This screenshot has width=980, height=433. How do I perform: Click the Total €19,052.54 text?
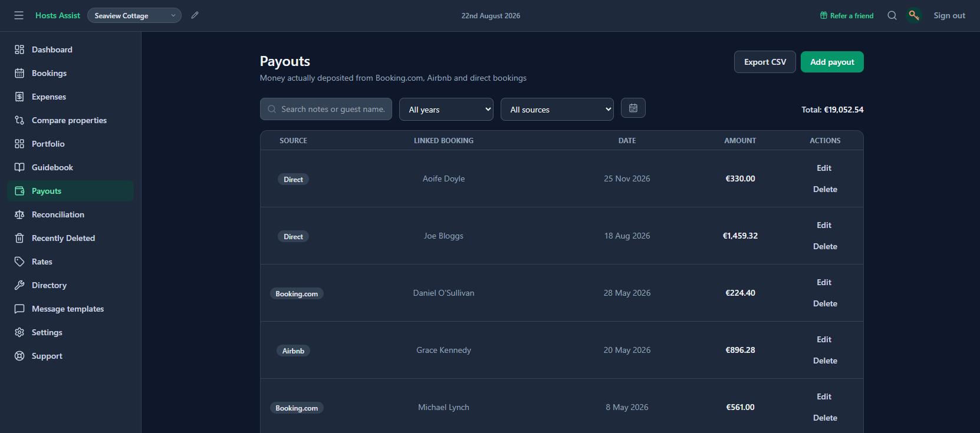click(x=832, y=110)
